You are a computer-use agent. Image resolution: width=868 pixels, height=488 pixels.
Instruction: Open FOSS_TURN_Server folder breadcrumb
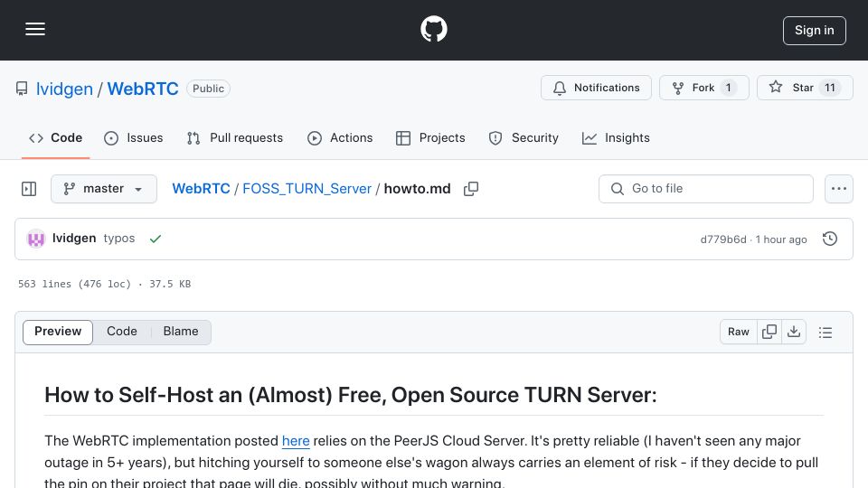(307, 189)
